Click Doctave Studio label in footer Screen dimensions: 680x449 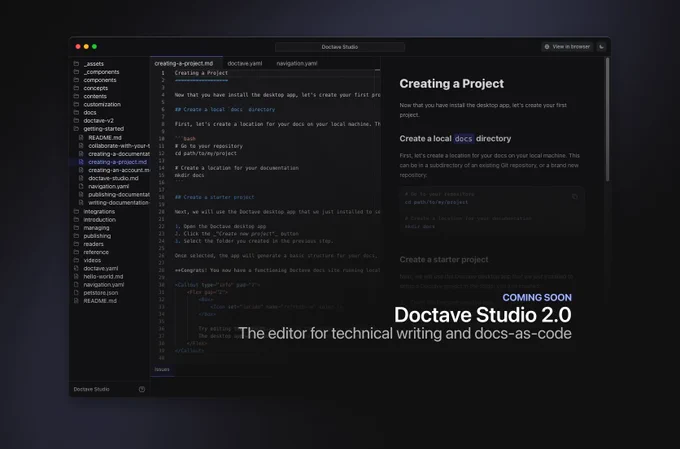click(91, 389)
